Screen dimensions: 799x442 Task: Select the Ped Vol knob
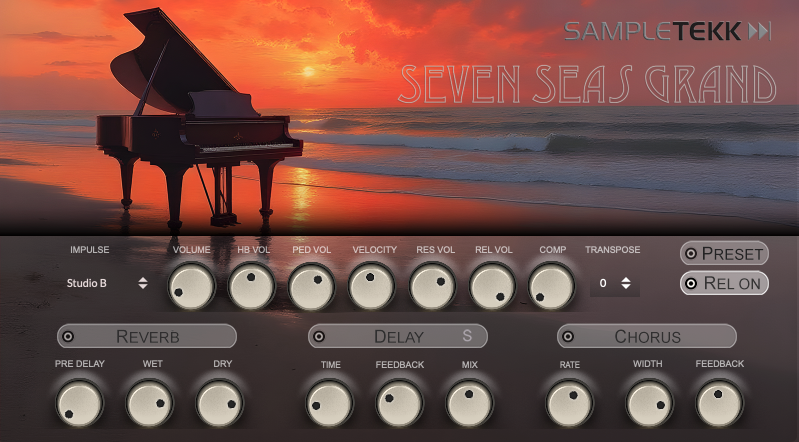[x=311, y=287]
